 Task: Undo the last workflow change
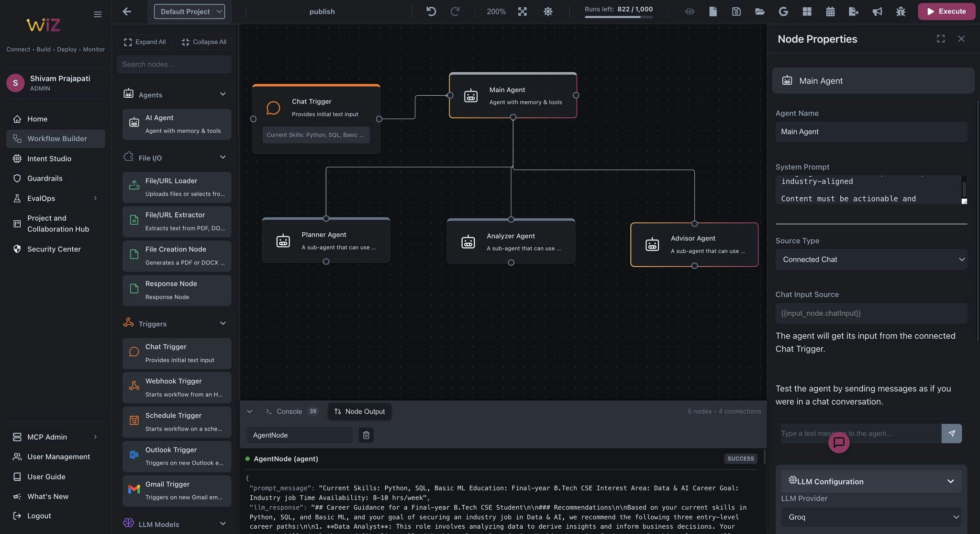tap(430, 11)
